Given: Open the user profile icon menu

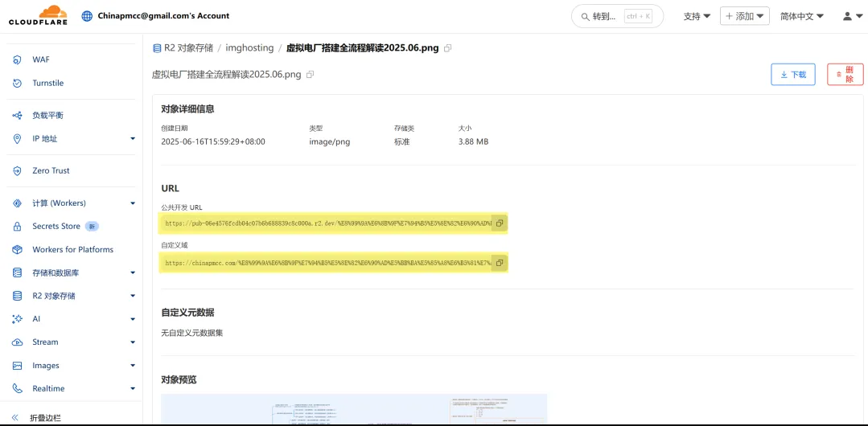Looking at the screenshot, I should [x=851, y=16].
